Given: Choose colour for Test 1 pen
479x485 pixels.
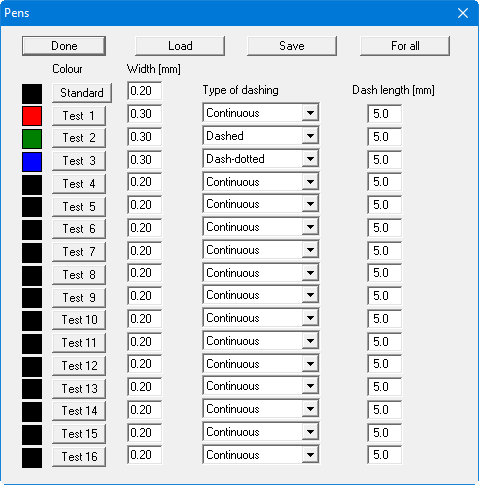Looking at the screenshot, I should tap(79, 116).
